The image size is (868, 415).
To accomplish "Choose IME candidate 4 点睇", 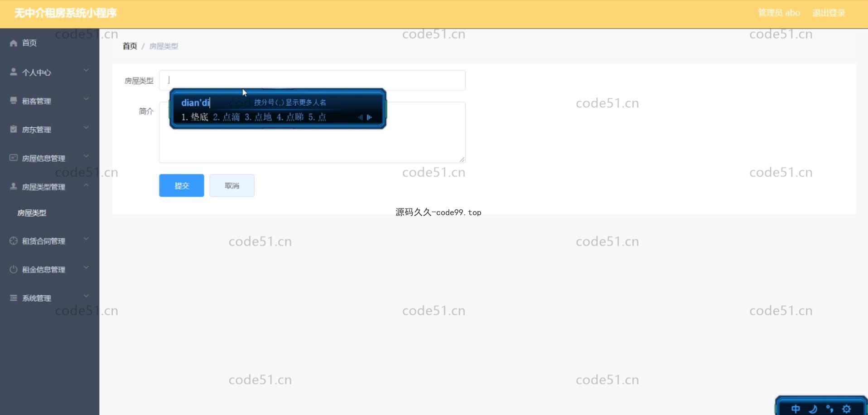I will [x=290, y=117].
